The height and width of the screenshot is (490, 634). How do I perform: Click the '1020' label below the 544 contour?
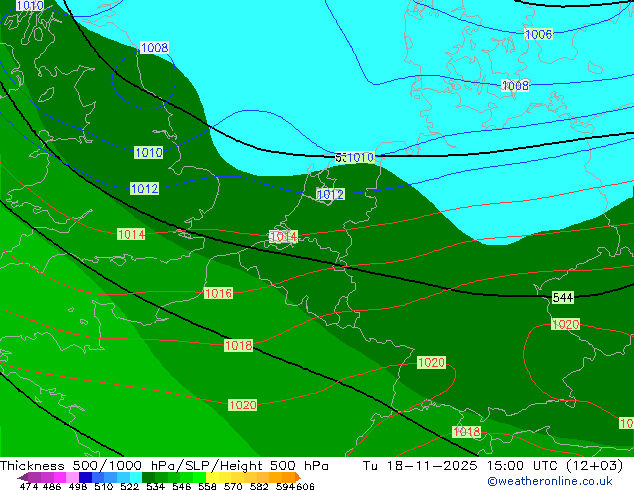(x=566, y=324)
